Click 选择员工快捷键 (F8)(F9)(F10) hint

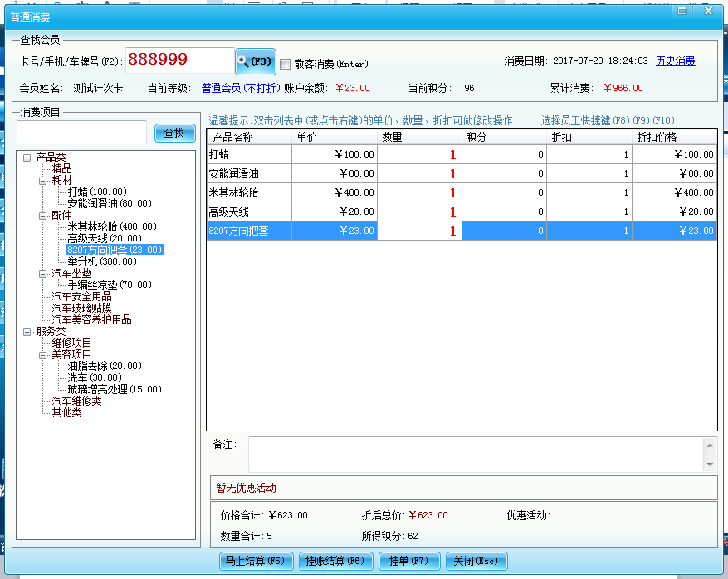click(608, 120)
